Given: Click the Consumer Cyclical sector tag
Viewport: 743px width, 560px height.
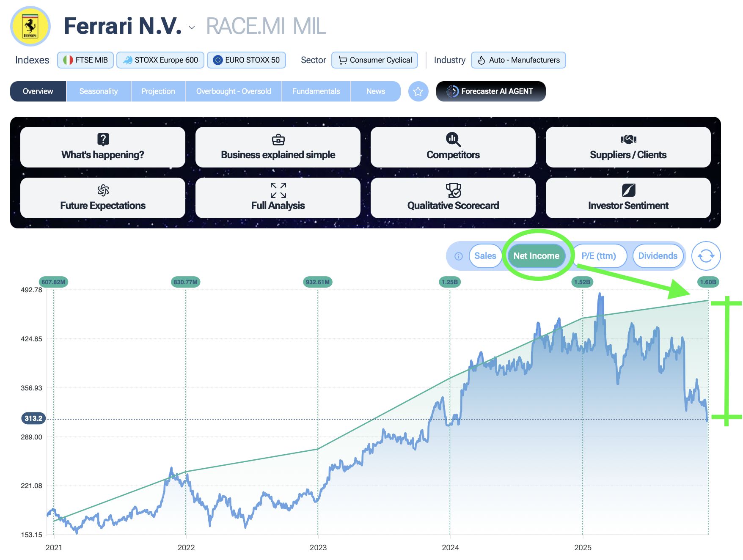Looking at the screenshot, I should click(374, 60).
